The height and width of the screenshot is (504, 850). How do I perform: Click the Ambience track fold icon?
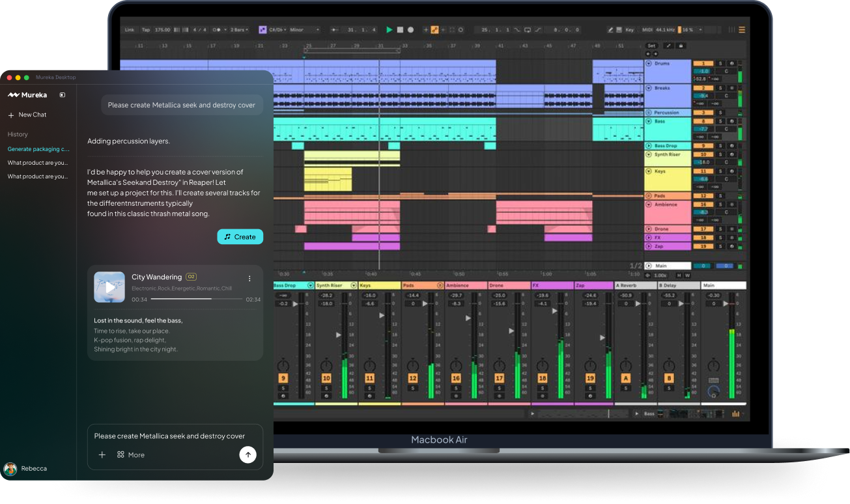tap(649, 204)
